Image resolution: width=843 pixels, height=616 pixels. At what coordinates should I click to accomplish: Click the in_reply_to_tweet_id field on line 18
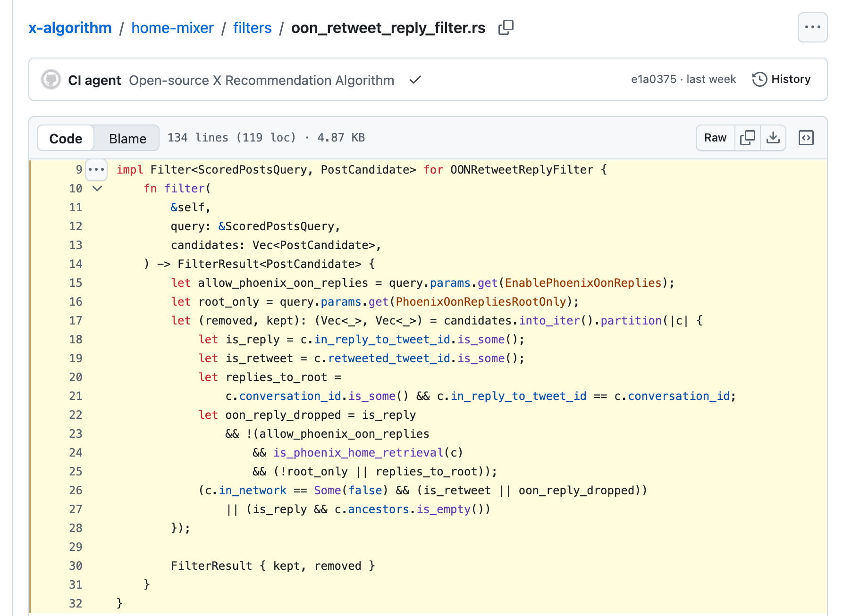[x=382, y=340]
